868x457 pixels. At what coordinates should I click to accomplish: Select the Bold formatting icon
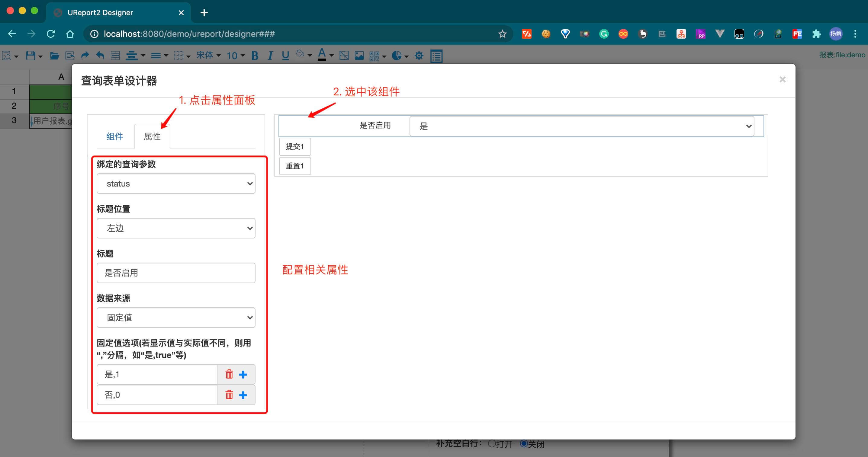click(x=255, y=56)
